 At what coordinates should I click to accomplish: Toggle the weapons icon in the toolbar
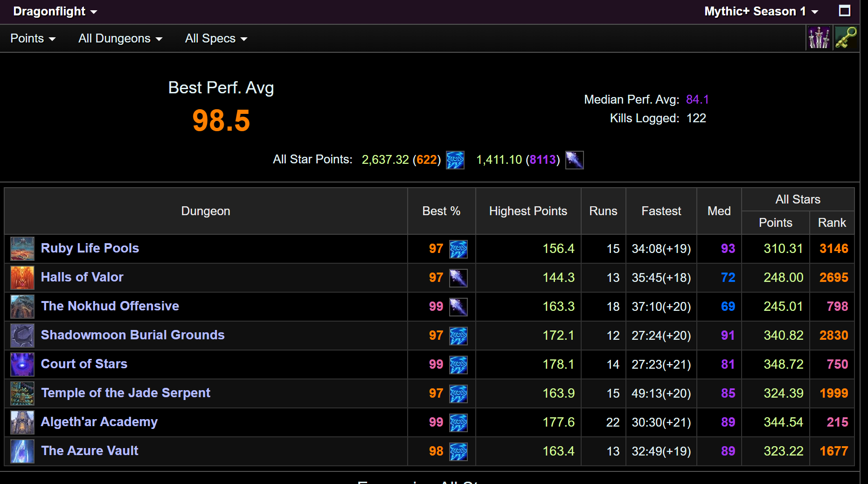[819, 37]
